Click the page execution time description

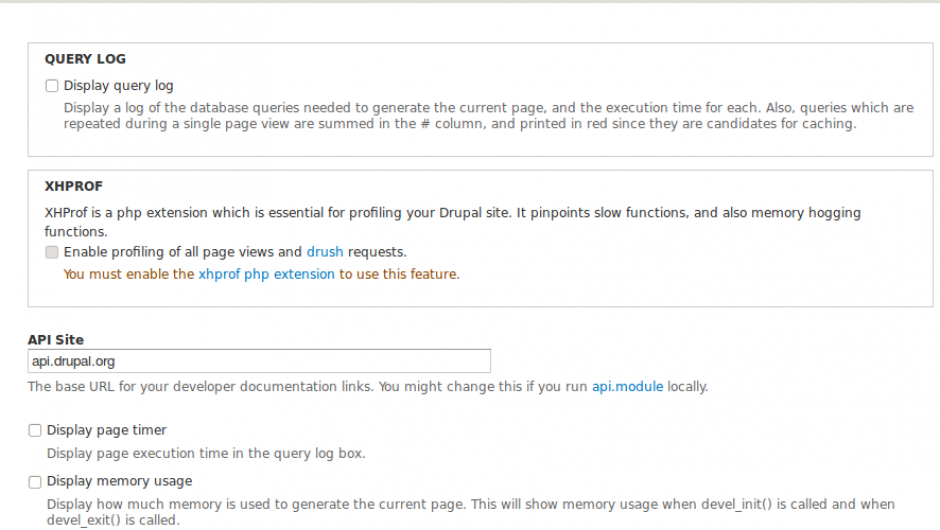point(206,453)
